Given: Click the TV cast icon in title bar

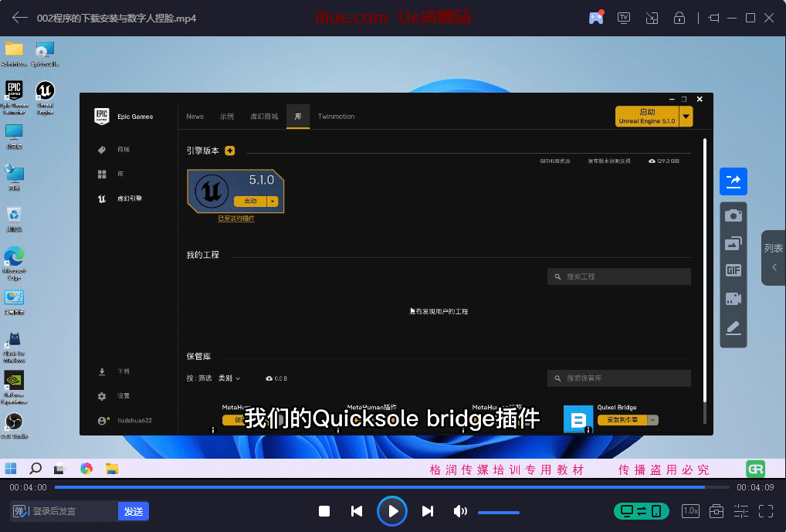Looking at the screenshot, I should 624,18.
